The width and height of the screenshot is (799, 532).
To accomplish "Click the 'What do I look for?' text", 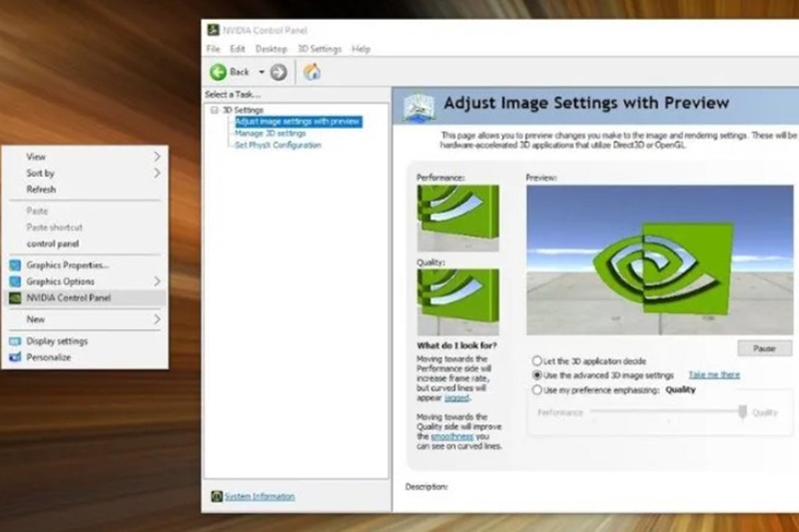I will 456,345.
